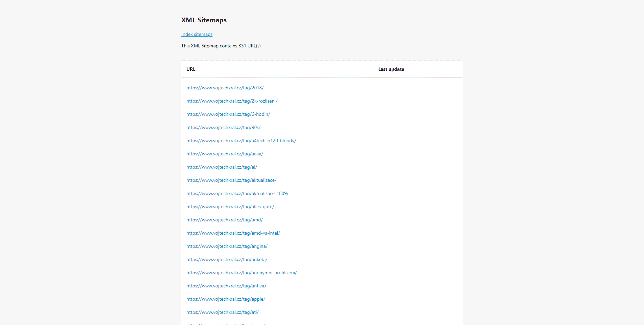Follow the amd-vs-intel tag link
Viewport: 644px width, 325px height.
tap(233, 233)
